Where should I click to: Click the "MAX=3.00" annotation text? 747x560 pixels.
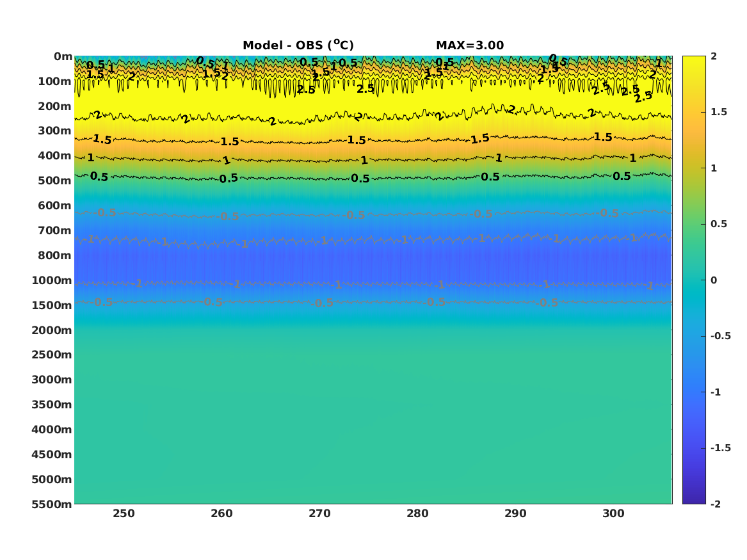[470, 45]
